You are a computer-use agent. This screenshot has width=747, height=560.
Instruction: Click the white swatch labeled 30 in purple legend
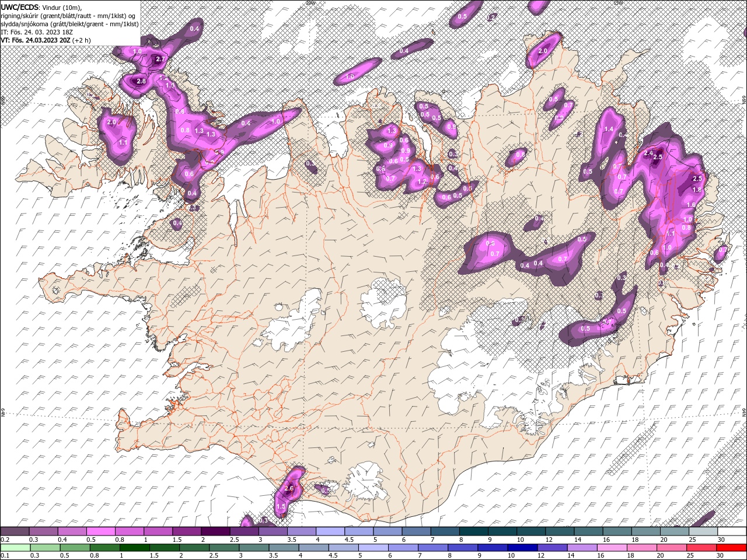(x=731, y=531)
